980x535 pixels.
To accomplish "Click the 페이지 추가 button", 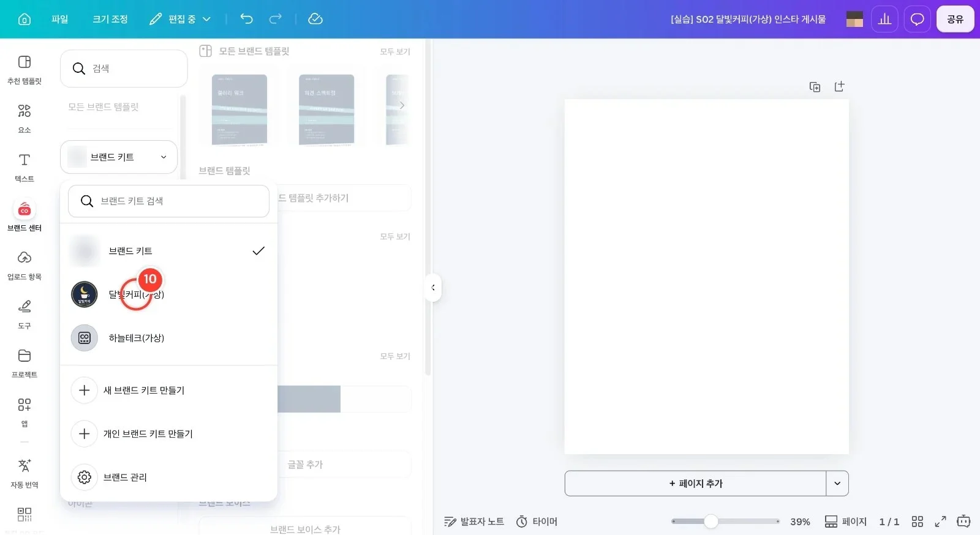I will [695, 484].
